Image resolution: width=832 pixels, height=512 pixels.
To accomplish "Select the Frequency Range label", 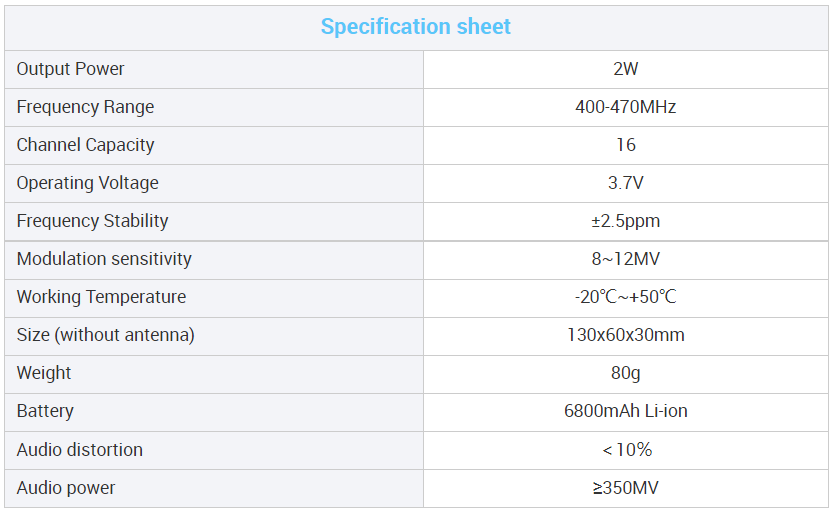I will (85, 107).
